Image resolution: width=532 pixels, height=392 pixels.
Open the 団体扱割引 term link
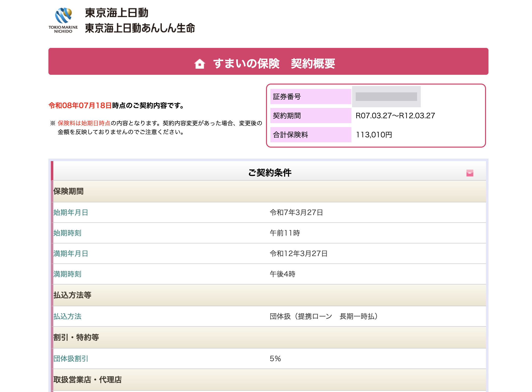[71, 359]
